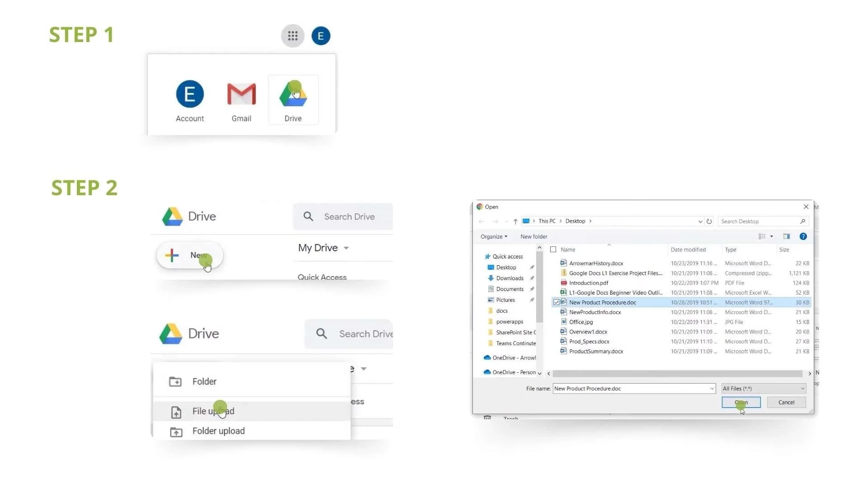This screenshot has height=488, width=868.
Task: Select Quick access in the navigation tree
Action: pyautogui.click(x=508, y=256)
